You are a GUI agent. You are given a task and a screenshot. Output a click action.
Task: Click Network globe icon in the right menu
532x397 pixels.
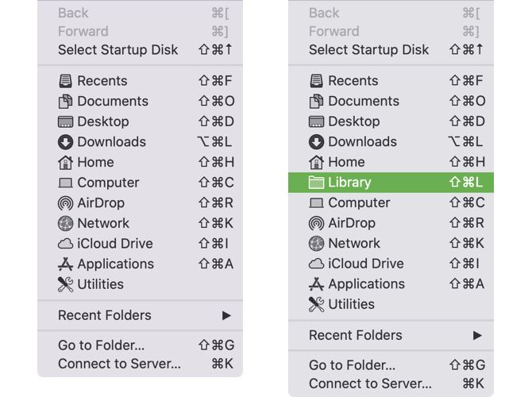(x=316, y=244)
